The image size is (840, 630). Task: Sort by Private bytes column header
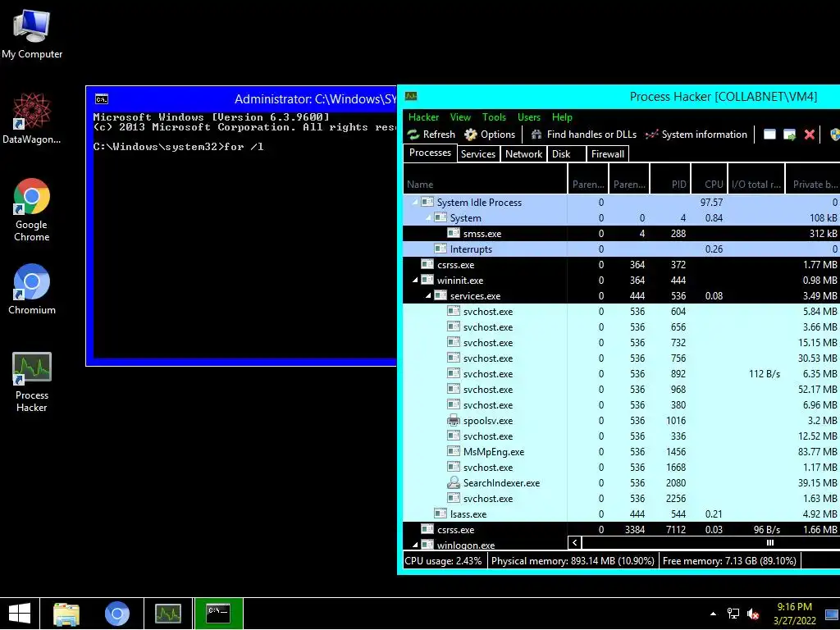pyautogui.click(x=813, y=179)
